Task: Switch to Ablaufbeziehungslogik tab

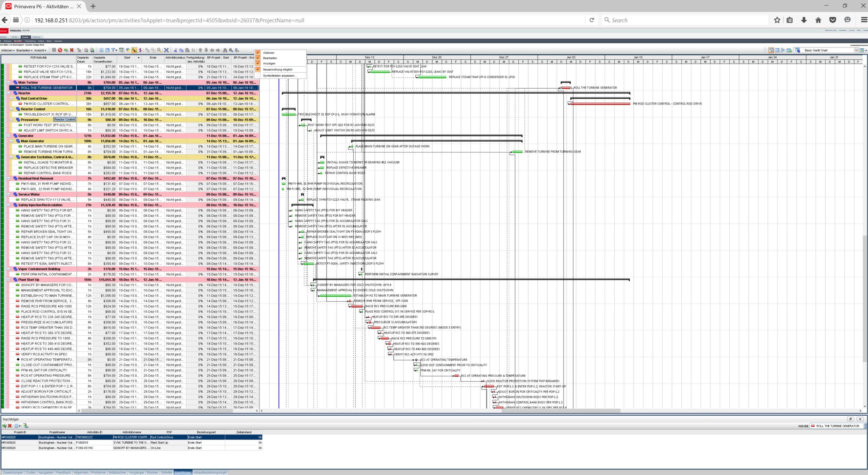Action: point(210,472)
